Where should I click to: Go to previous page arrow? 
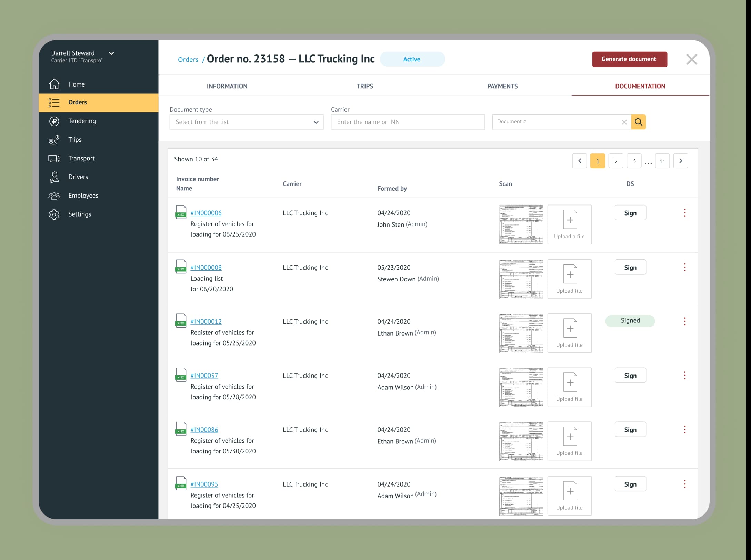(580, 161)
